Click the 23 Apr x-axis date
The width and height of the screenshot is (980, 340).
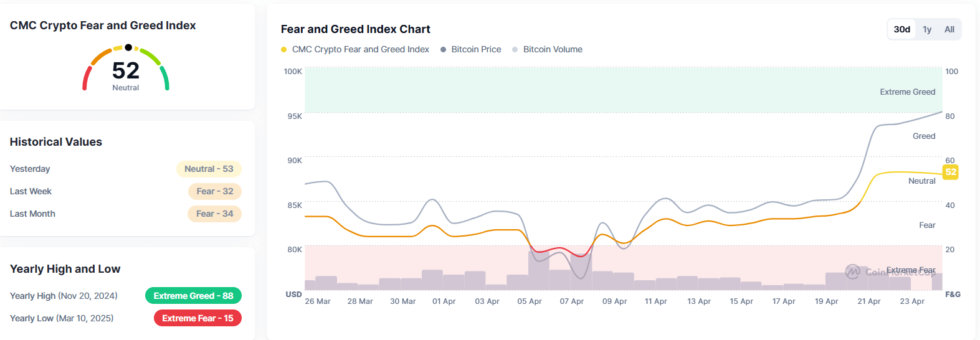[x=912, y=301]
